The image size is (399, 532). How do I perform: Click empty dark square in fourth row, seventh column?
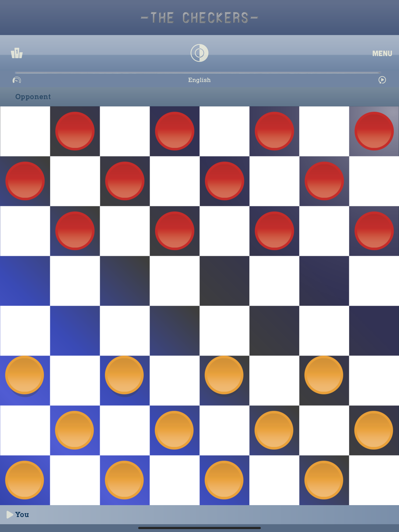(324, 281)
